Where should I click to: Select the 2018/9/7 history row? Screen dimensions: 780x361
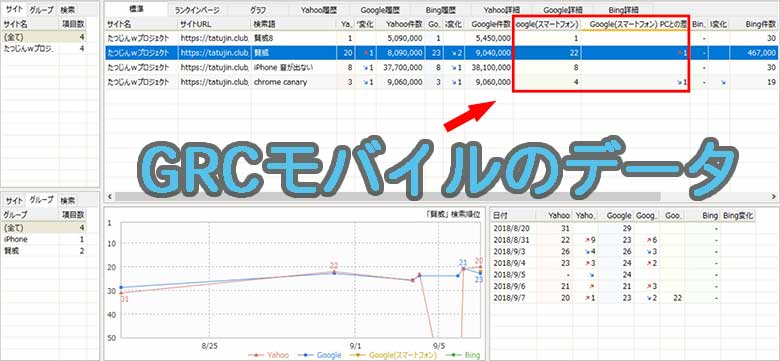click(622, 297)
